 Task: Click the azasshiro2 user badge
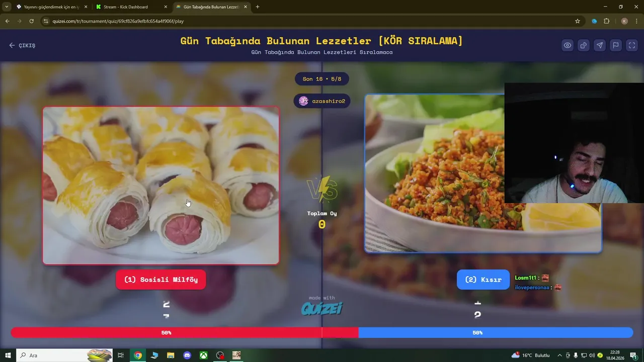tap(322, 101)
